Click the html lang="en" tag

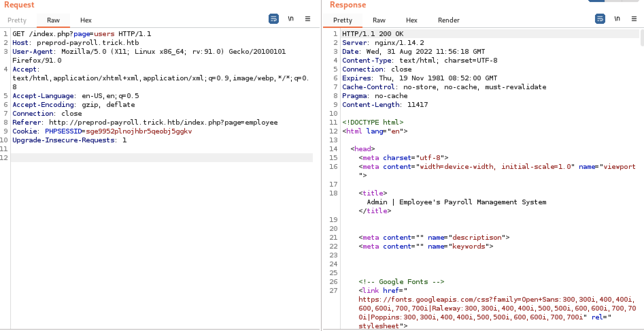click(375, 131)
